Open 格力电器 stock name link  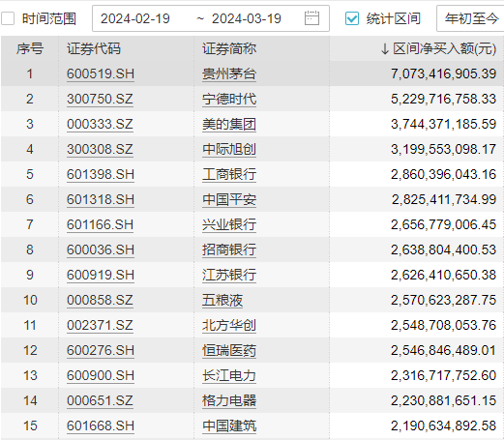point(229,400)
